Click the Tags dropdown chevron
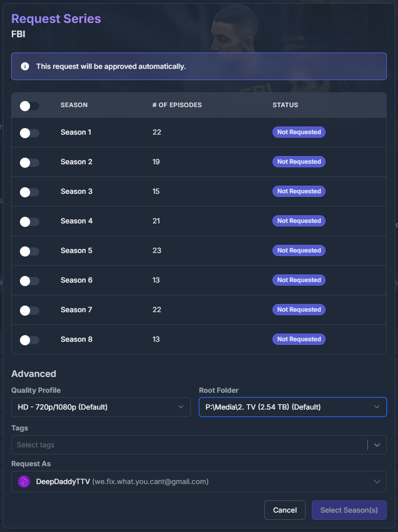Viewport: 398px width, 532px height. [x=377, y=445]
